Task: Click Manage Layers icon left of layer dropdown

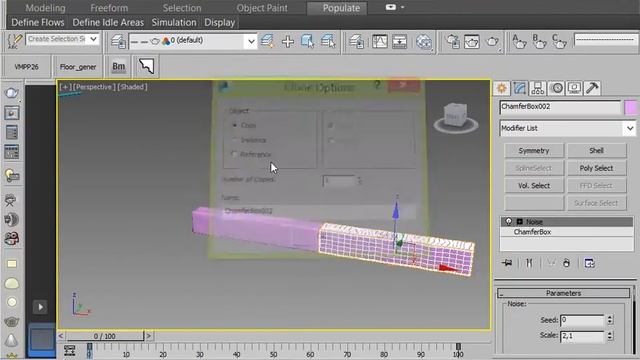Action: click(118, 41)
